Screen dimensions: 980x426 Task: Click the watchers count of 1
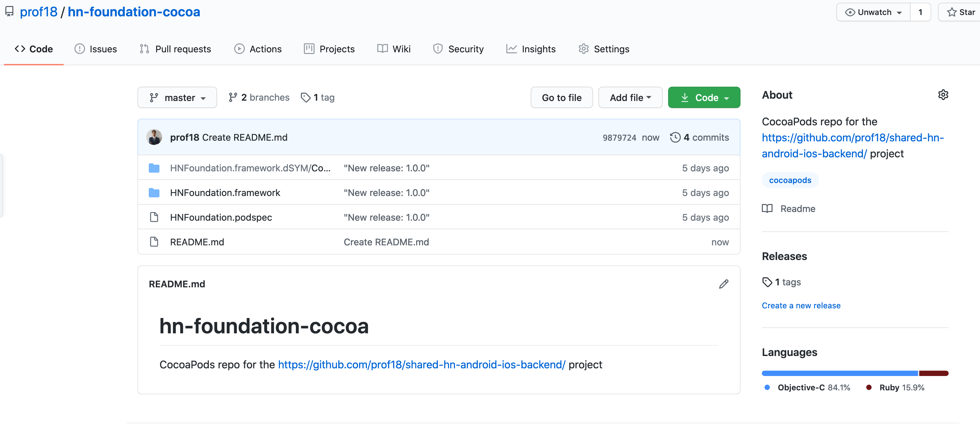920,12
